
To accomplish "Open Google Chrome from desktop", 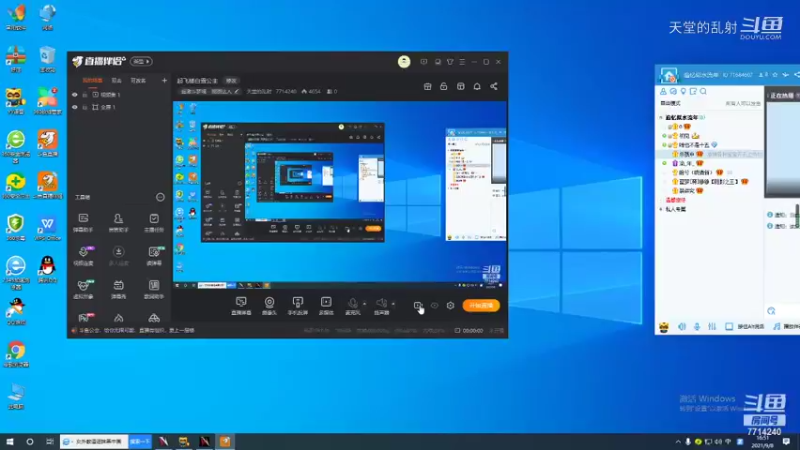I will click(16, 354).
